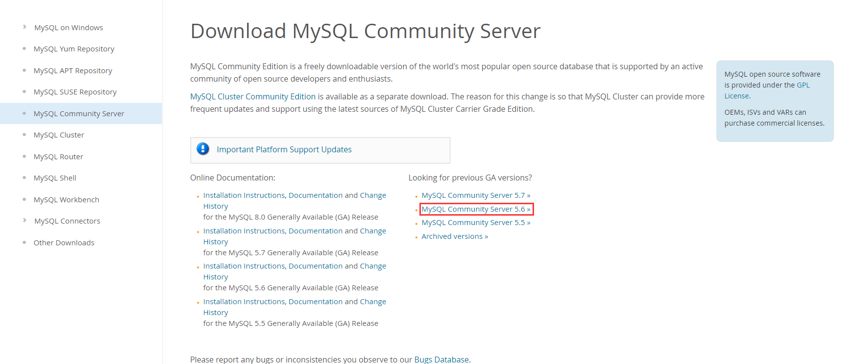Open MySQL APT Repository sidebar item

[73, 71]
